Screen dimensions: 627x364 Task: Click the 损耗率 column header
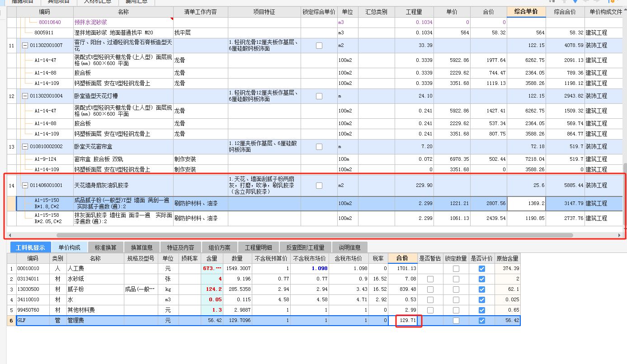190,258
